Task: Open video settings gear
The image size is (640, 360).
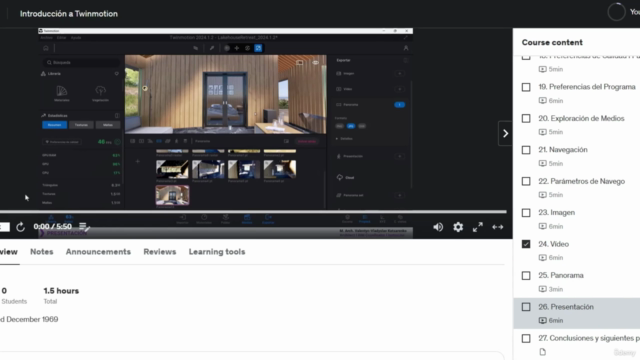Action: (458, 227)
